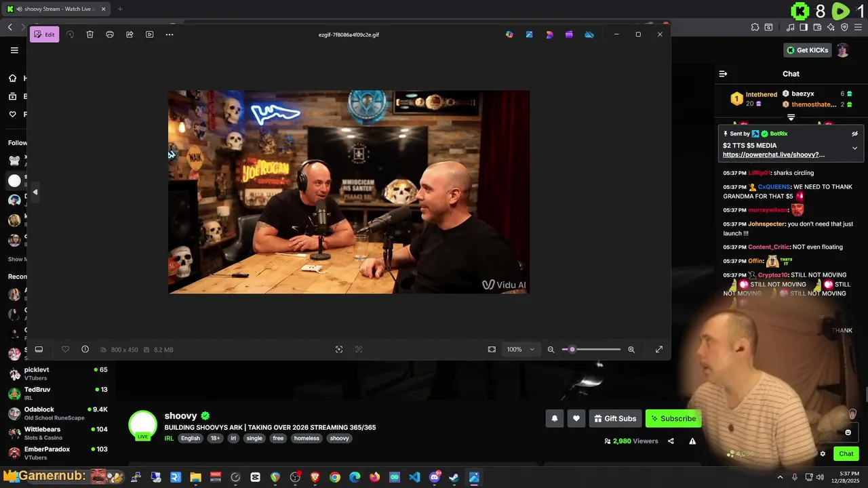The height and width of the screenshot is (488, 868).
Task: Delete the GIF with the trash icon
Action: point(90,35)
